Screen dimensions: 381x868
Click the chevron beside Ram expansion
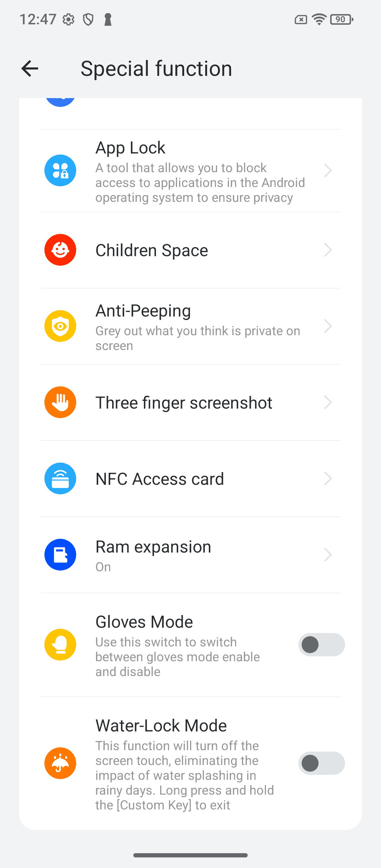point(328,555)
